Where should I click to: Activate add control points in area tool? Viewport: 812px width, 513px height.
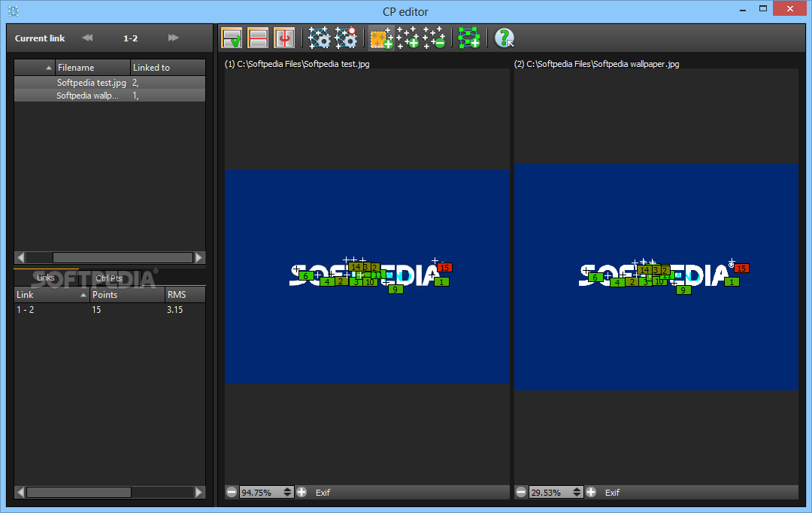pos(382,38)
